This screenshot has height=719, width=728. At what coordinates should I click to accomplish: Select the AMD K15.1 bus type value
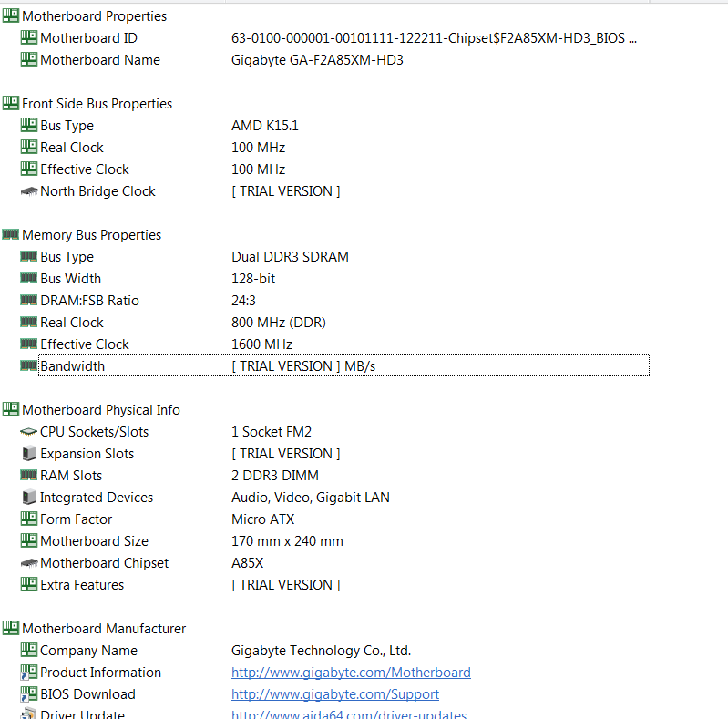265,126
